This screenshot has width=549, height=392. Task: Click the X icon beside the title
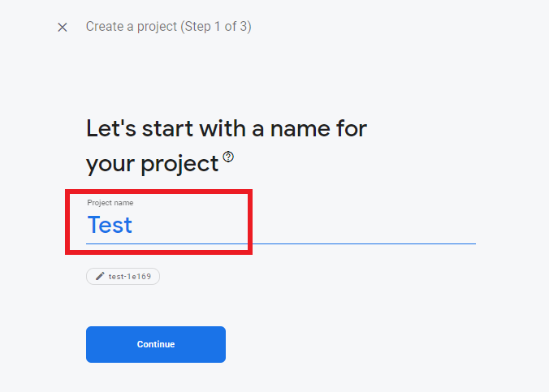pos(63,27)
